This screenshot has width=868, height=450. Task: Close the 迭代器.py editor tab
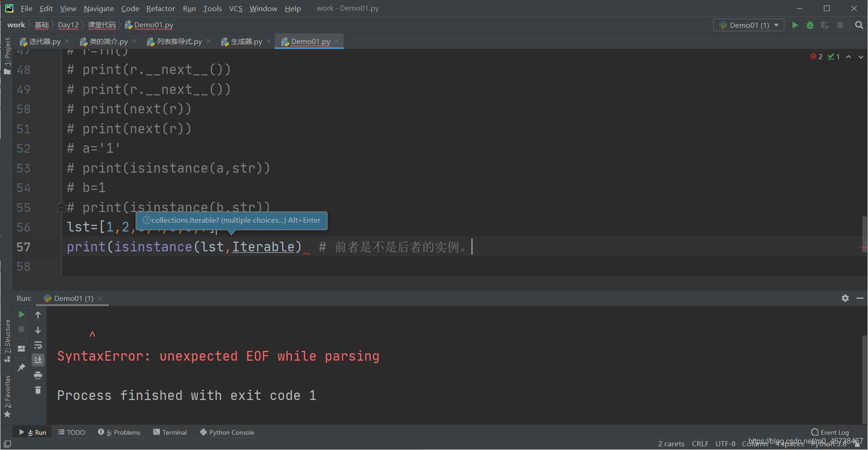(x=67, y=41)
